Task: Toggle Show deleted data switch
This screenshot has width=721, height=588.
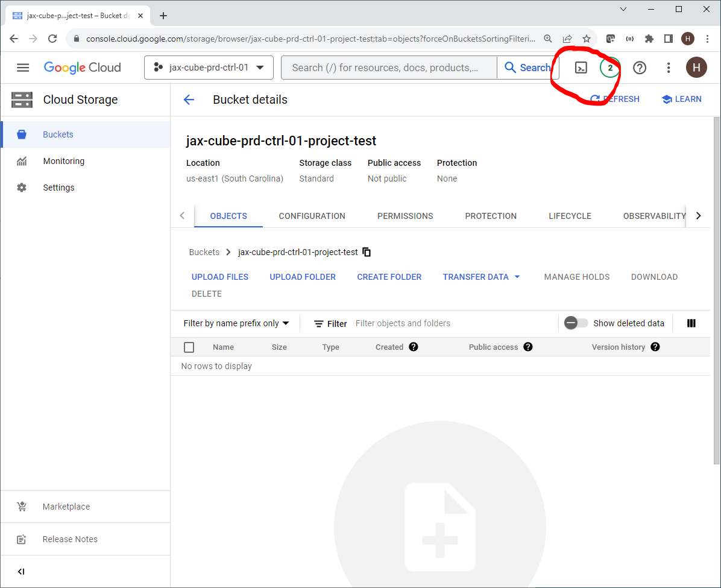Action: point(576,323)
